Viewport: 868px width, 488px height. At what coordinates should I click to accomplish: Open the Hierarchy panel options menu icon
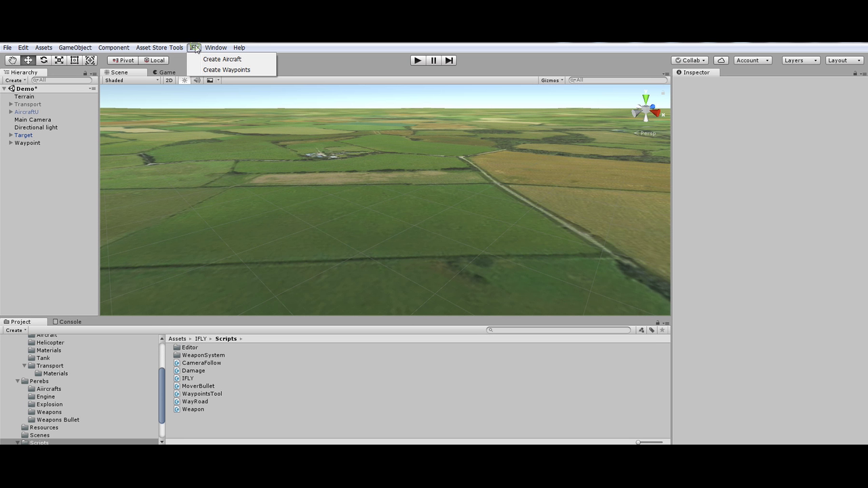93,73
